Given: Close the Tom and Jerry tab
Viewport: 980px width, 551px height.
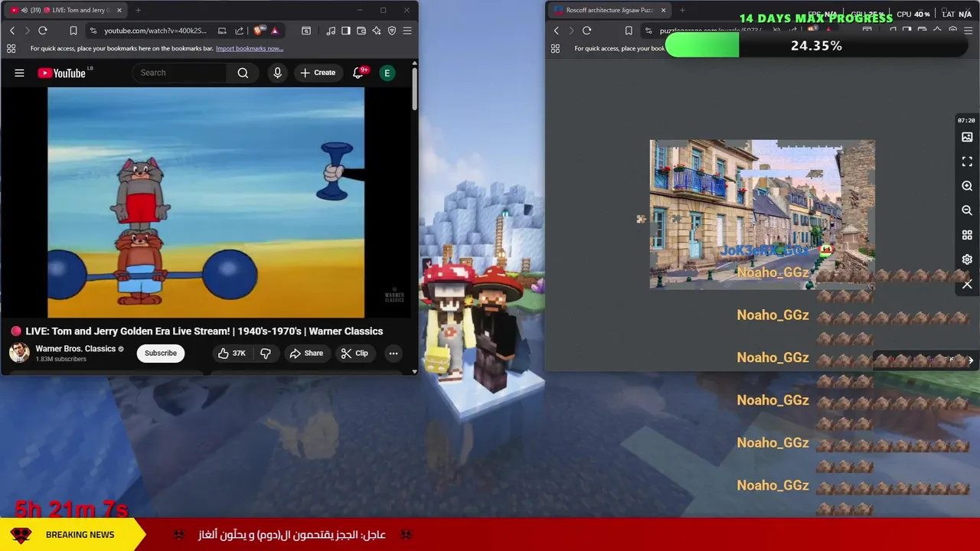Looking at the screenshot, I should click(119, 10).
